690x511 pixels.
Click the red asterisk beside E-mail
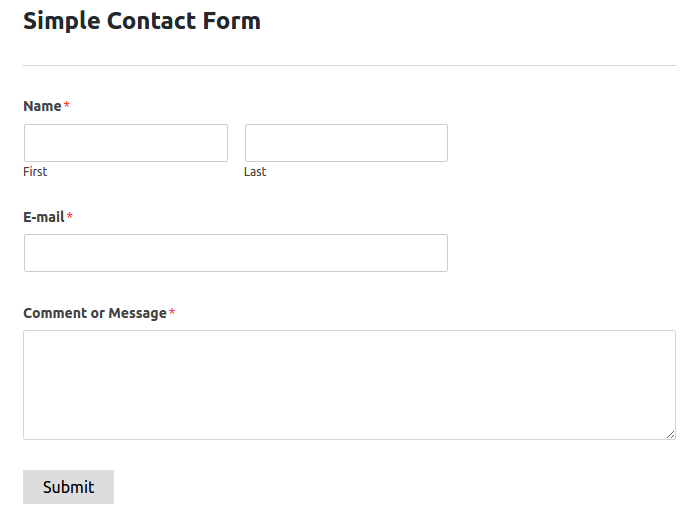70,216
